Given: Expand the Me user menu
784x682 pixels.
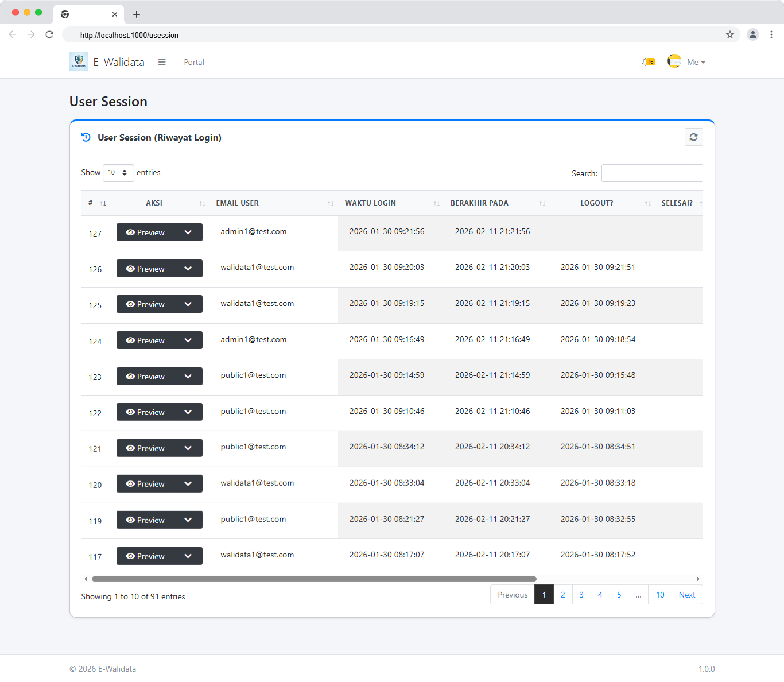Looking at the screenshot, I should coord(696,62).
